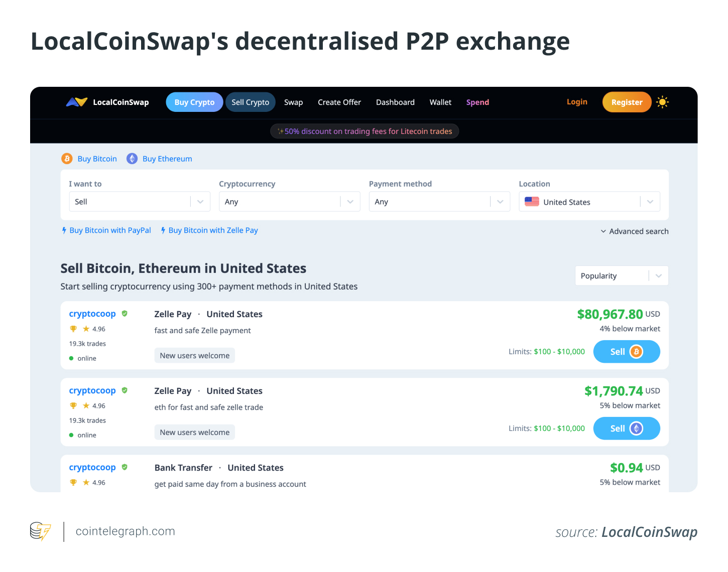
Task: Click the Register button
Action: click(627, 102)
